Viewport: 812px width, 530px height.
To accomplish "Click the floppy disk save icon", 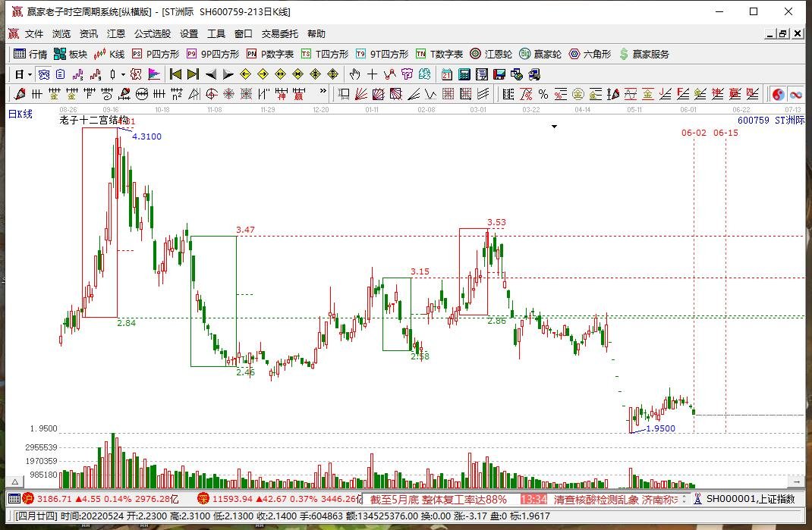I will (499, 74).
